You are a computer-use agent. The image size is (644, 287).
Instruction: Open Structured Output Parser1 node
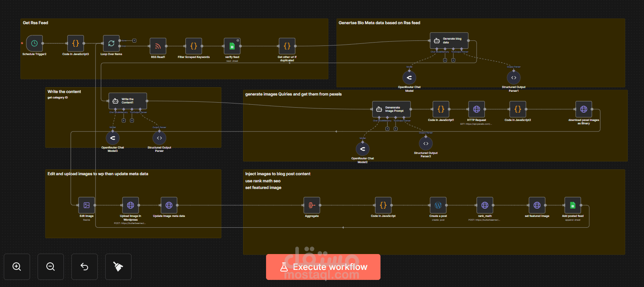click(x=514, y=77)
